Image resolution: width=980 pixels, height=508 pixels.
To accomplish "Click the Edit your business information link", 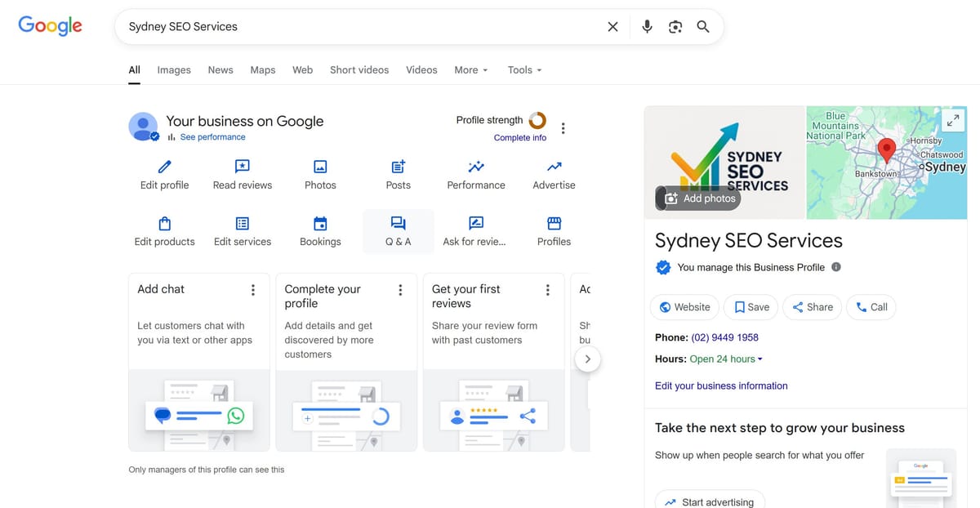I will [x=721, y=385].
